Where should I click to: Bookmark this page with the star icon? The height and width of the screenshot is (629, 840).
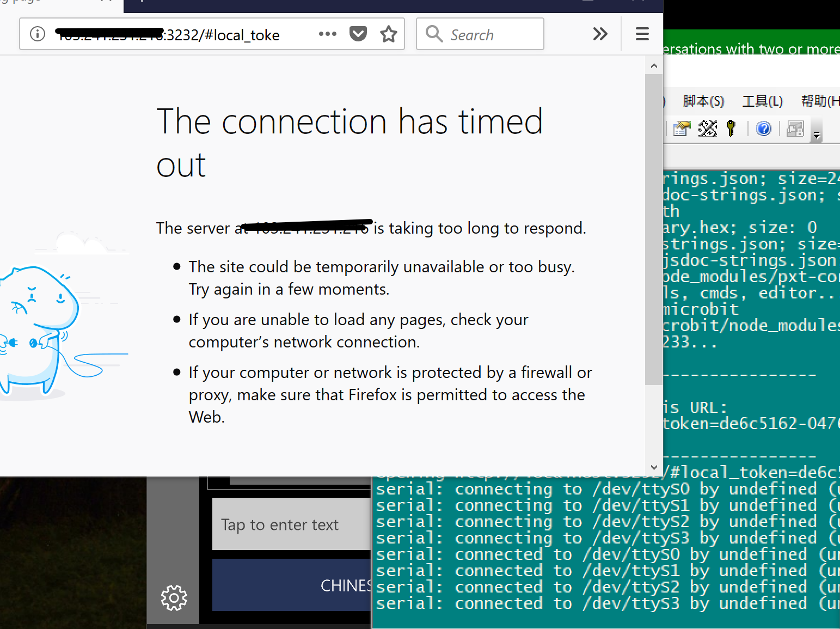[389, 34]
